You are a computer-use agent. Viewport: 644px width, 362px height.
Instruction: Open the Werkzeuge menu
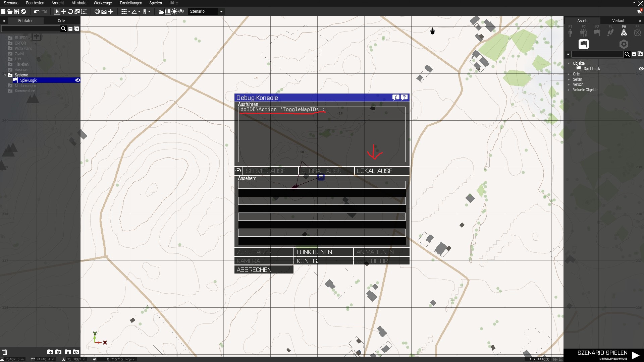point(103,3)
